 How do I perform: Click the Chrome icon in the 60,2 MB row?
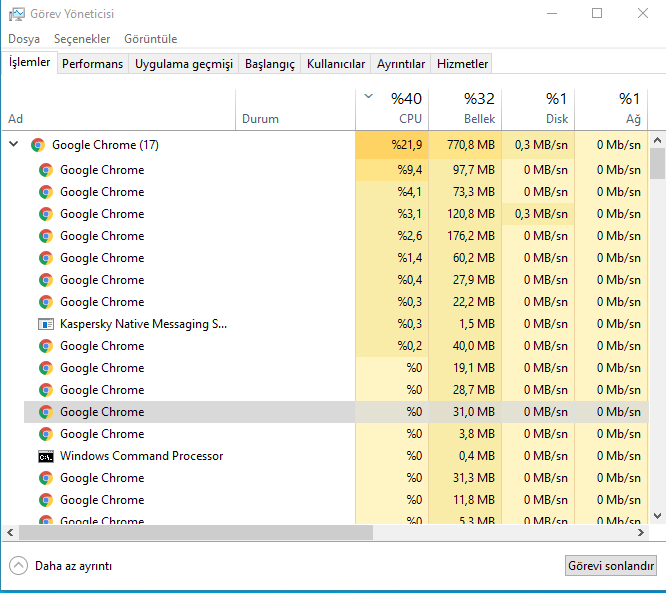pyautogui.click(x=46, y=258)
